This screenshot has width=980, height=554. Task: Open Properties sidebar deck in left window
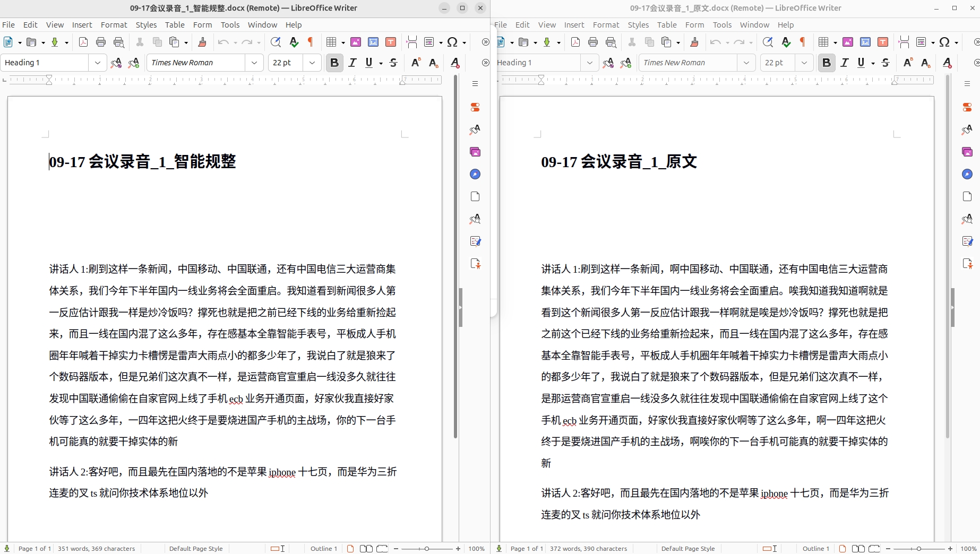point(475,107)
